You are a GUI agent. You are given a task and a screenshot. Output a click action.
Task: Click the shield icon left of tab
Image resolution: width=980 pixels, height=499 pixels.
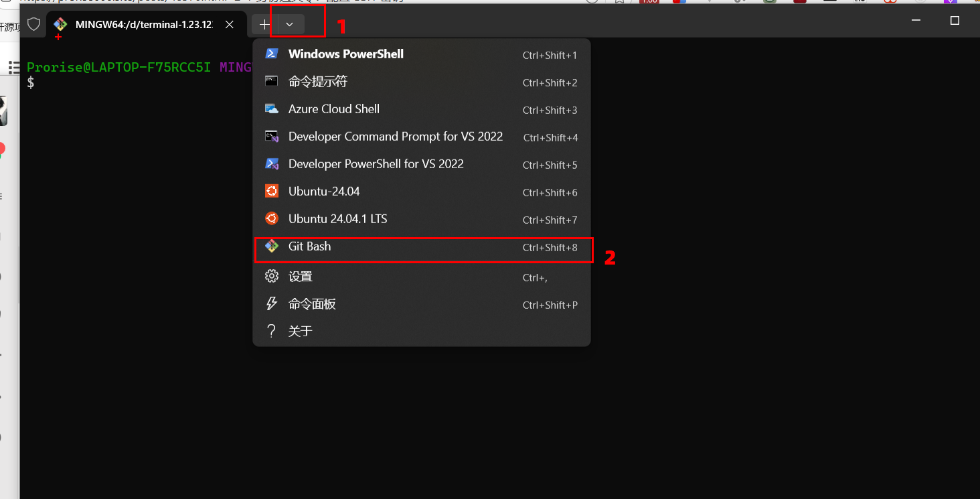coord(33,25)
